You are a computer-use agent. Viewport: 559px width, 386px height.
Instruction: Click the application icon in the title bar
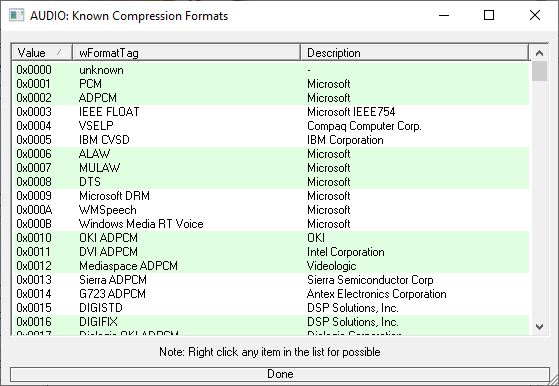point(16,15)
